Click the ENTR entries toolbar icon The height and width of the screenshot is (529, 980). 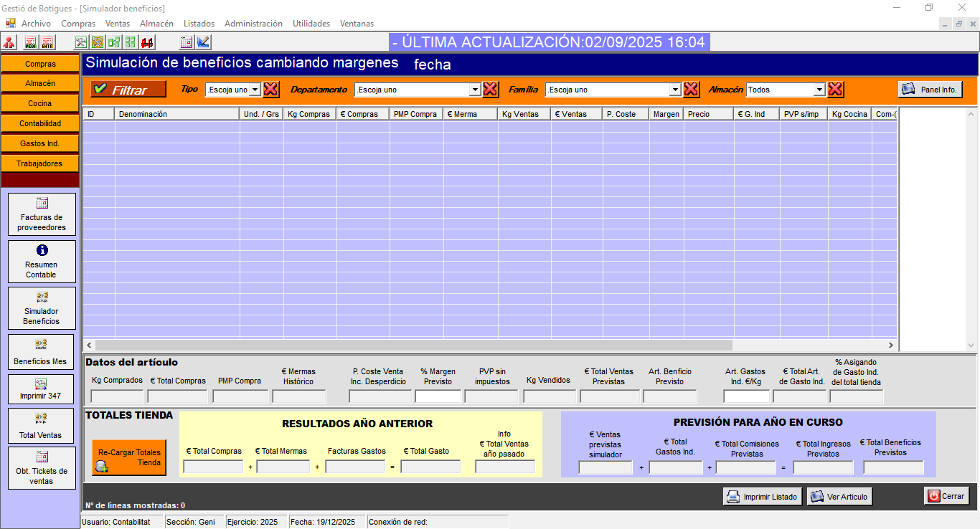[47, 42]
